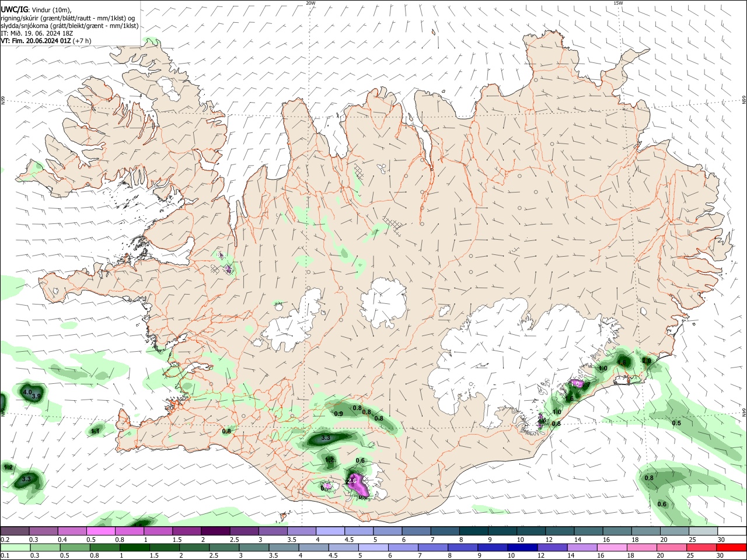Select the lower-row light blue swatch between 4.5 and 5
The image size is (747, 560).
point(344,547)
